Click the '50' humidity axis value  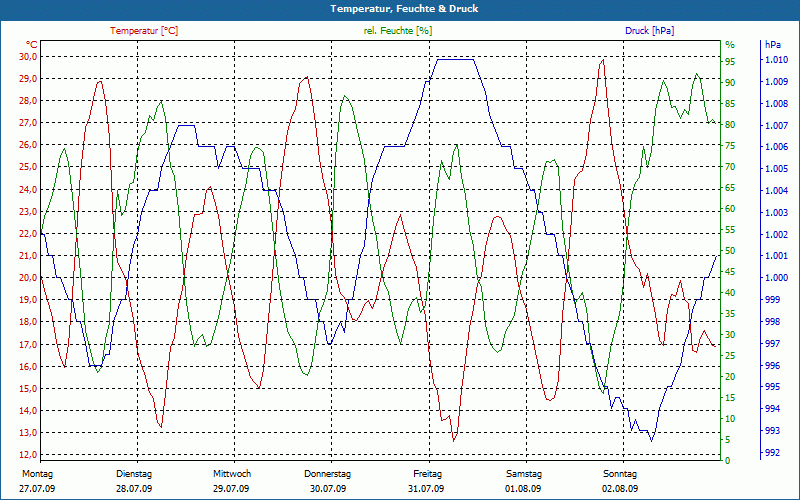(x=730, y=251)
